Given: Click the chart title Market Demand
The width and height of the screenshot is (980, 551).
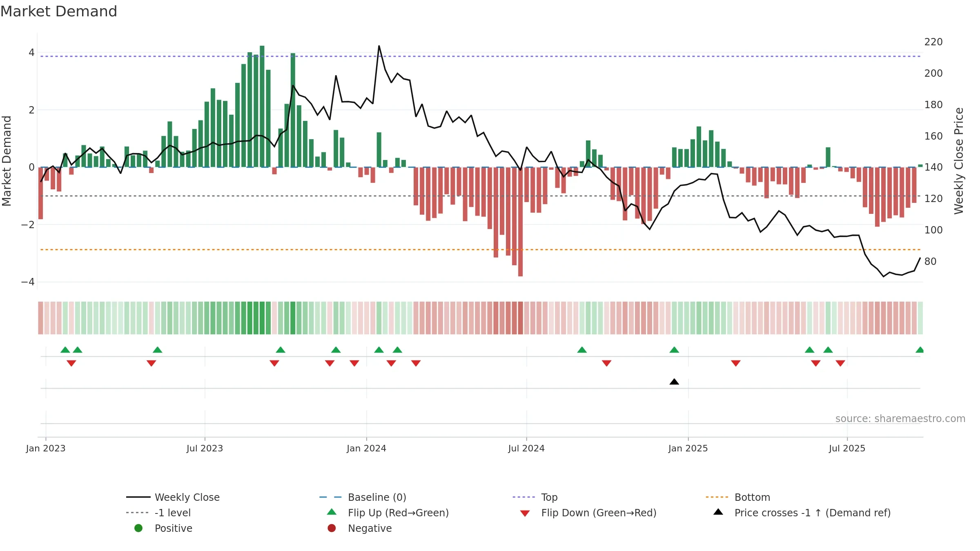Looking at the screenshot, I should (59, 11).
